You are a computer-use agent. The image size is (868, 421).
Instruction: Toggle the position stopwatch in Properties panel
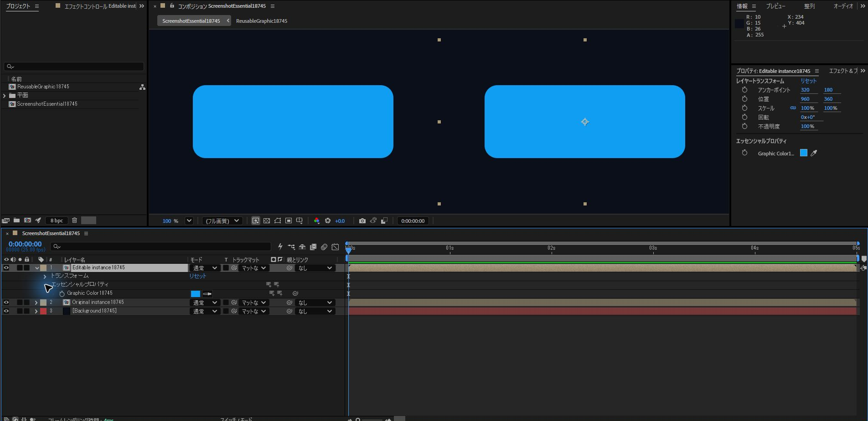[744, 99]
